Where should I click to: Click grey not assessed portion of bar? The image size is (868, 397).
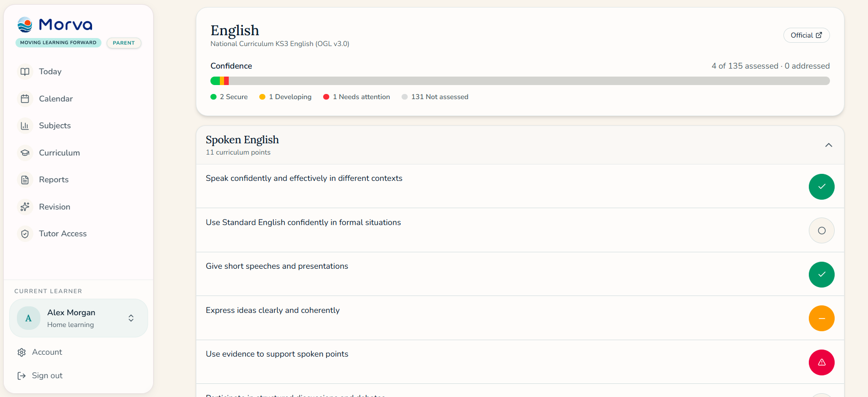pyautogui.click(x=529, y=81)
